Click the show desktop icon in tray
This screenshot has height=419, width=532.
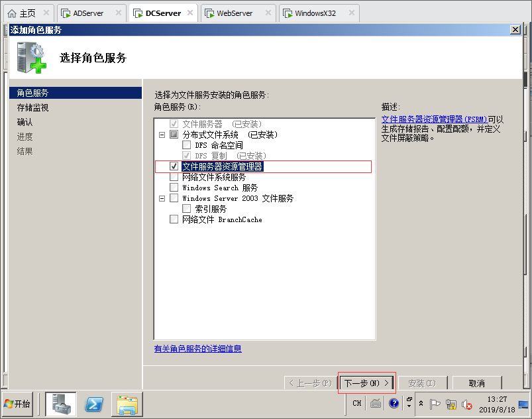[523, 404]
